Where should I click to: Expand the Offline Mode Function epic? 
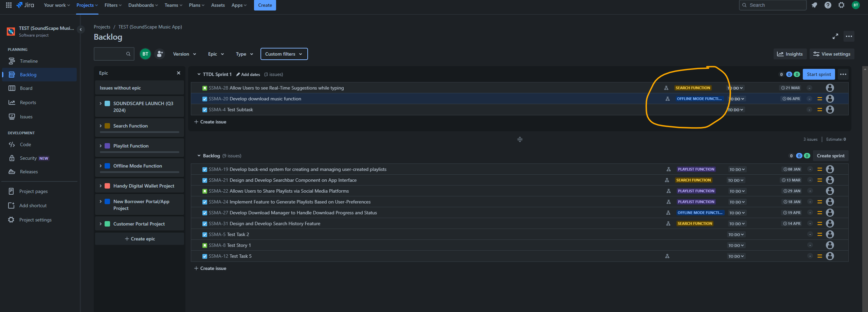click(101, 166)
